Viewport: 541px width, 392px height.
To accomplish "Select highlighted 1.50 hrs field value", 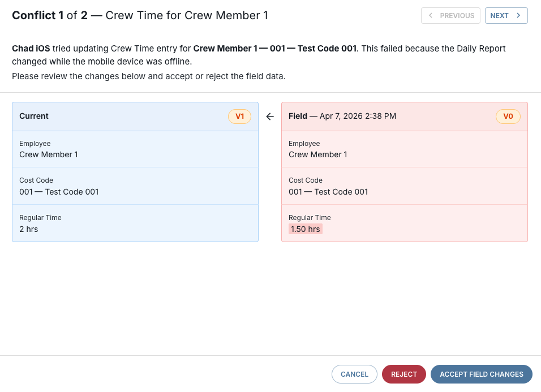I will tap(306, 229).
